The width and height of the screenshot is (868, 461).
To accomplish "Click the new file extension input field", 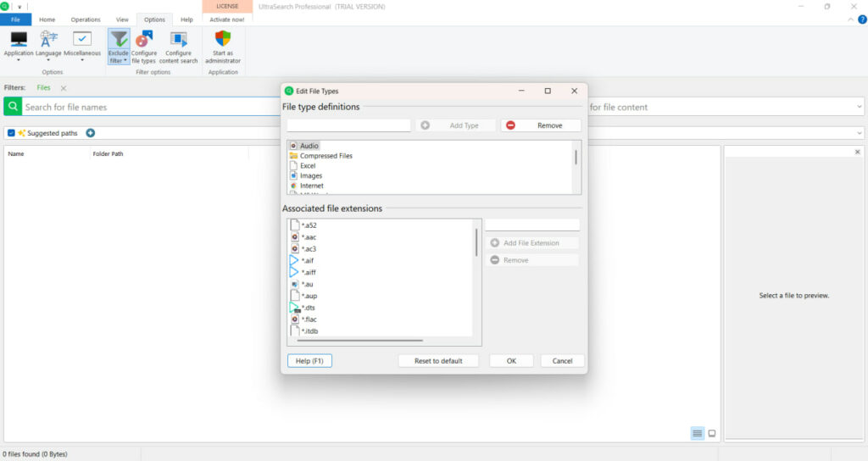I will (x=532, y=225).
